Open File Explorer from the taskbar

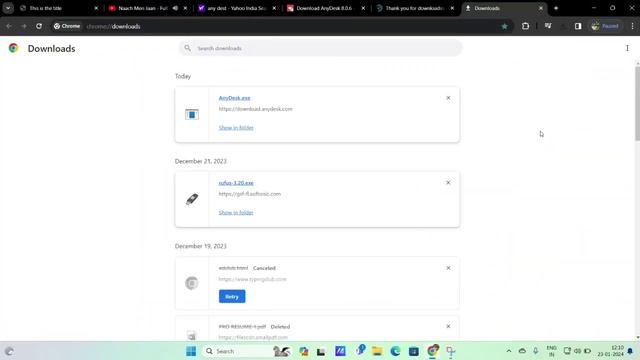[377, 351]
